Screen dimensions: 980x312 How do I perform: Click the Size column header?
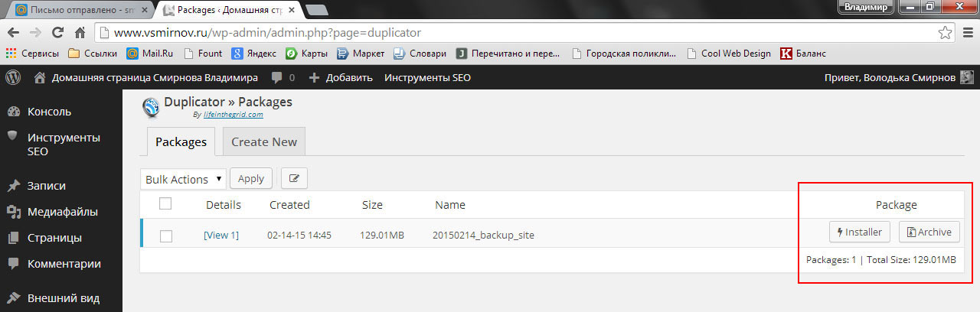click(x=372, y=204)
